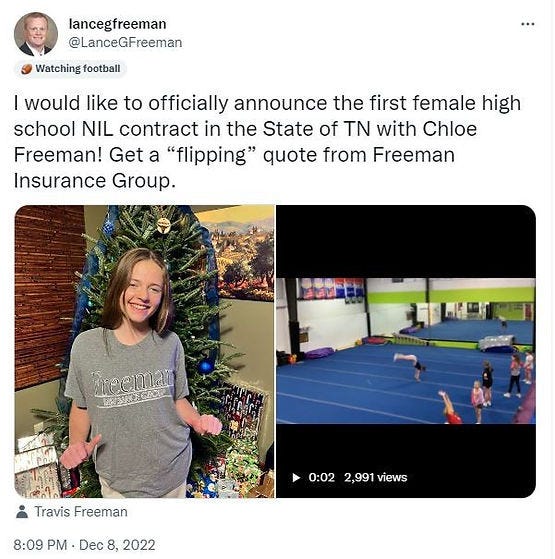This screenshot has width=555, height=559.
Task: Click the tumbling gymnast in the video
Action: [410, 365]
